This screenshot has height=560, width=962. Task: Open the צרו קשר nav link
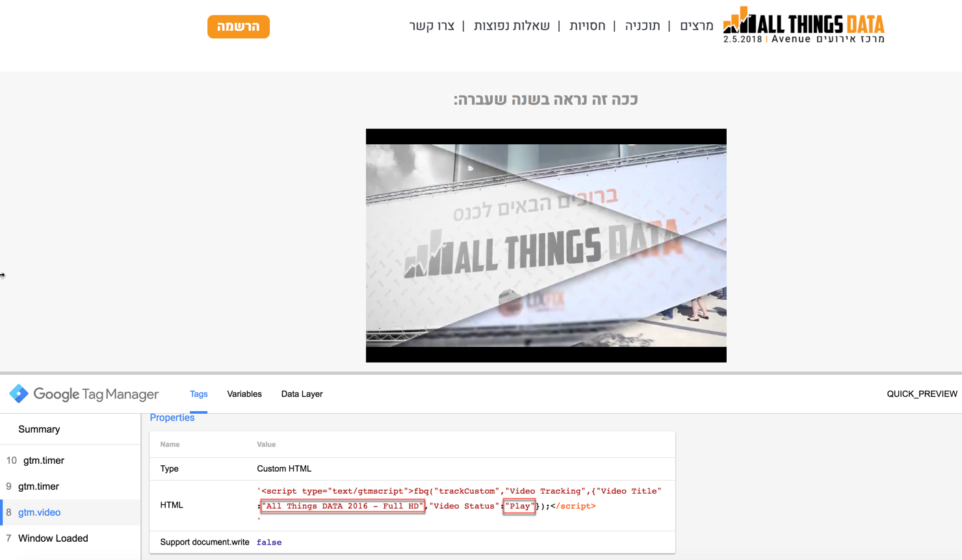(432, 26)
